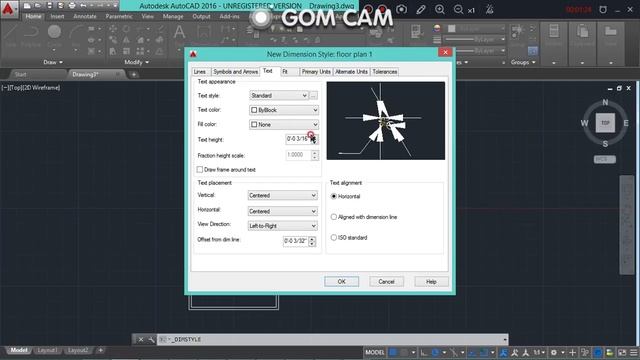This screenshot has height=360, width=640.
Task: Toggle ortho mode in the status bar
Action: 424,352
